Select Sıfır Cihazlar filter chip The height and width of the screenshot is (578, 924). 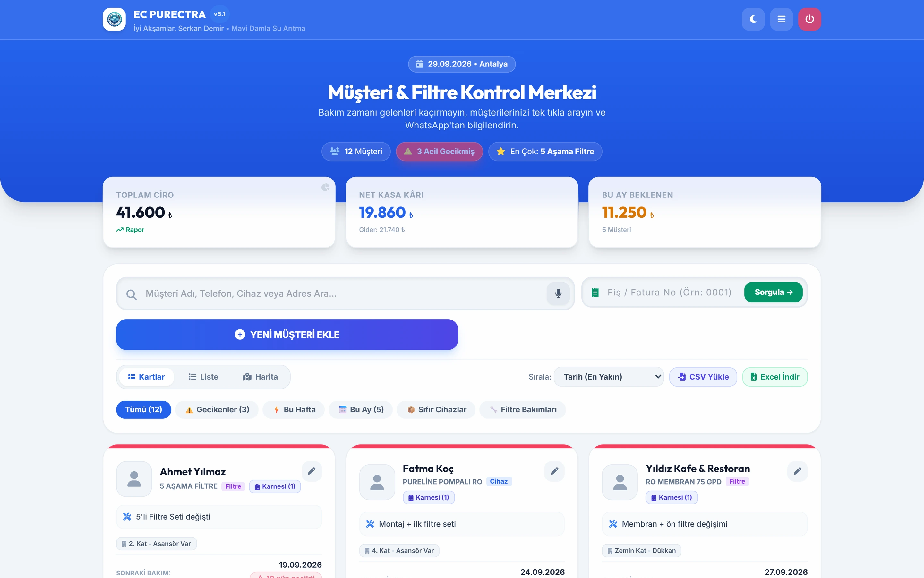click(436, 410)
